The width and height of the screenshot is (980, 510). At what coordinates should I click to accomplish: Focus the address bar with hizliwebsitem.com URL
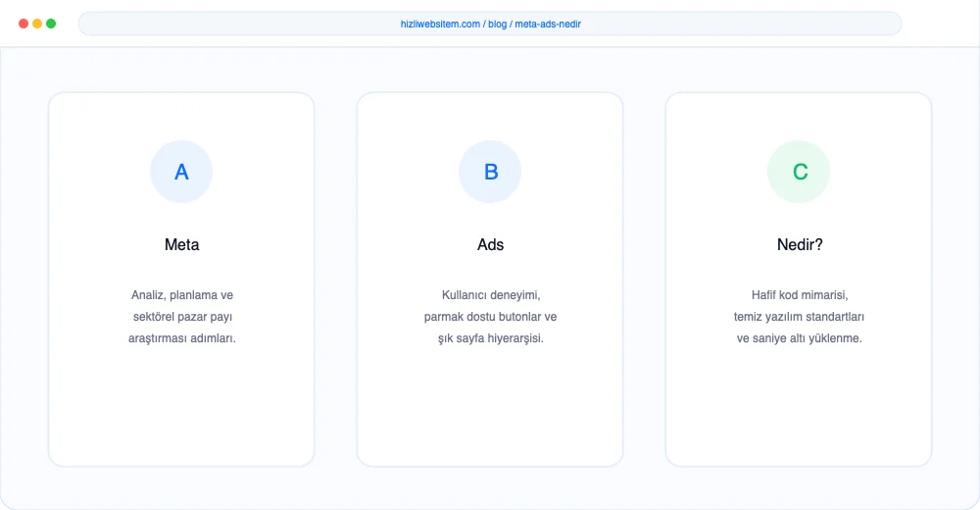[490, 24]
